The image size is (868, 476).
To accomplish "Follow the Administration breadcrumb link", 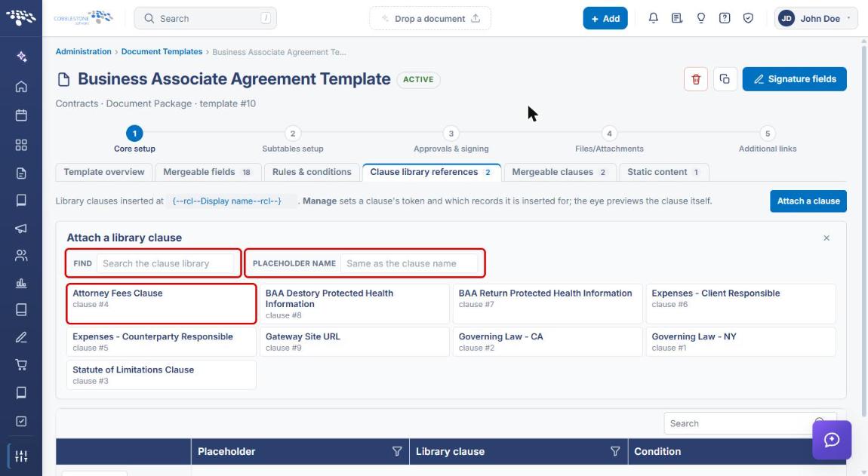I will (x=84, y=51).
